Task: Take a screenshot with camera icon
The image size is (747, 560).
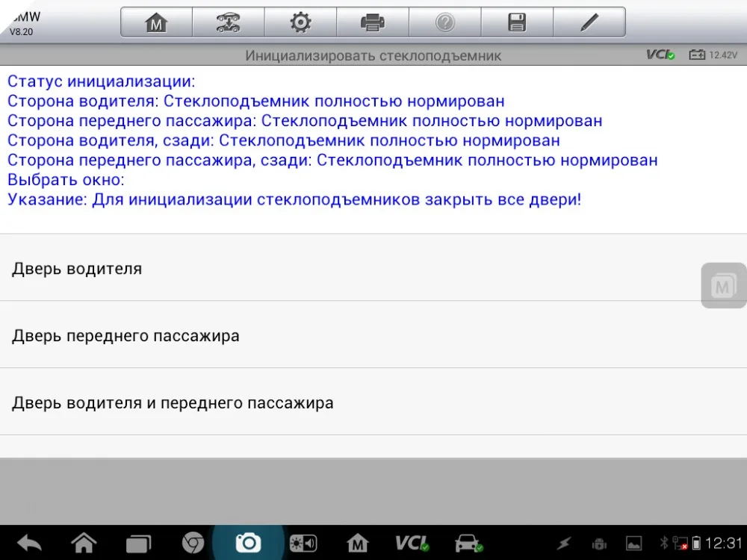Action: (248, 543)
